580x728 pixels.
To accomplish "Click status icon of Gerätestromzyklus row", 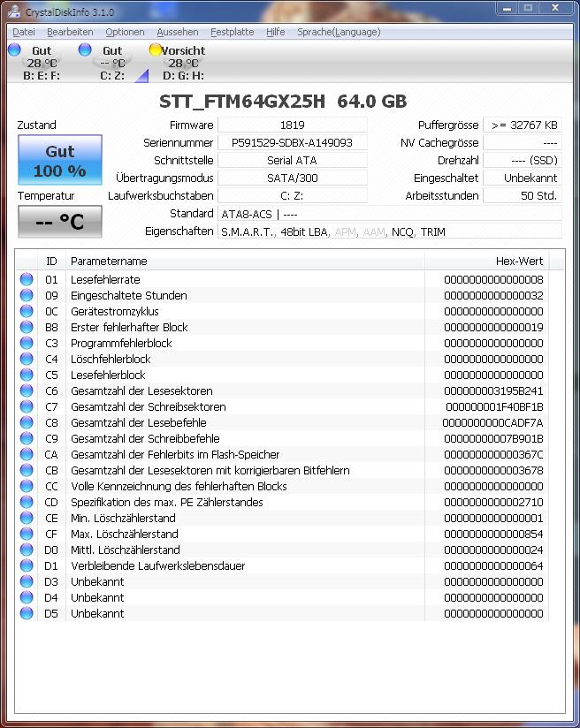I will (x=27, y=311).
